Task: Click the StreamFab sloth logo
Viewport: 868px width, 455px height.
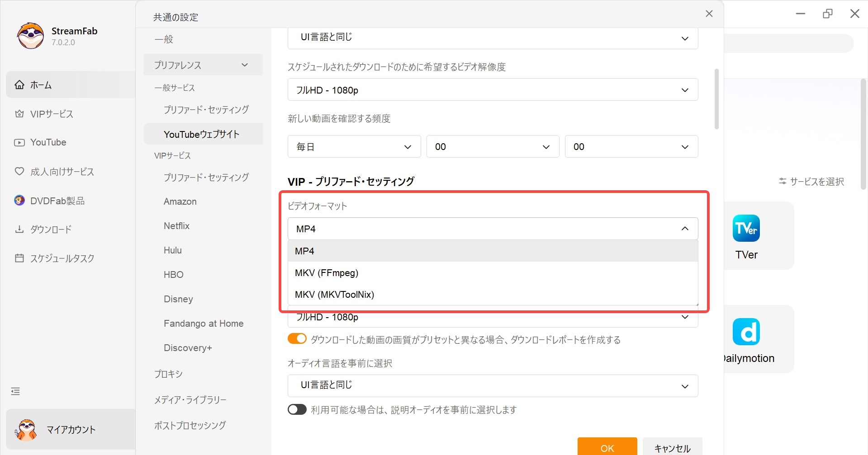Action: (x=30, y=36)
